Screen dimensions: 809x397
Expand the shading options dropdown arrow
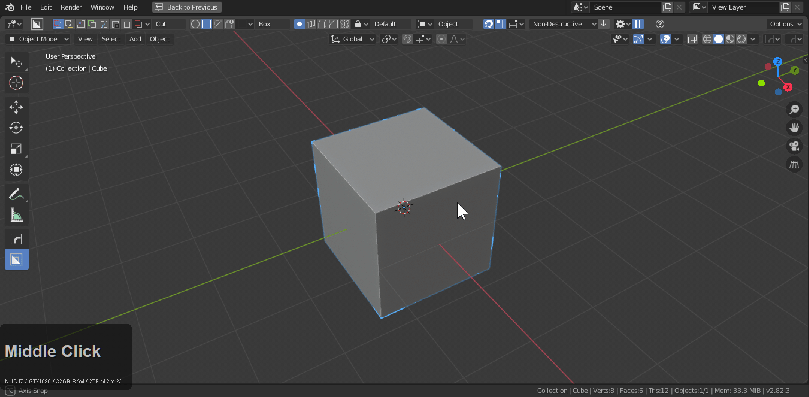pos(753,39)
